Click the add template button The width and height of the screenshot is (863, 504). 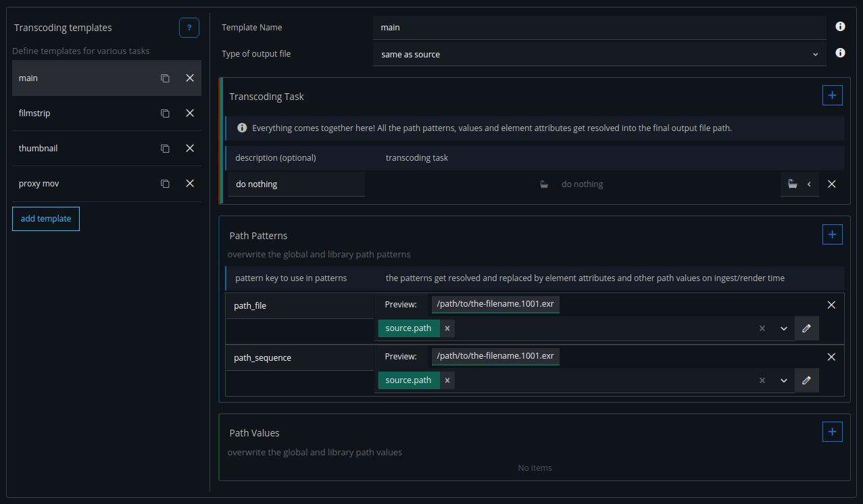(x=46, y=219)
